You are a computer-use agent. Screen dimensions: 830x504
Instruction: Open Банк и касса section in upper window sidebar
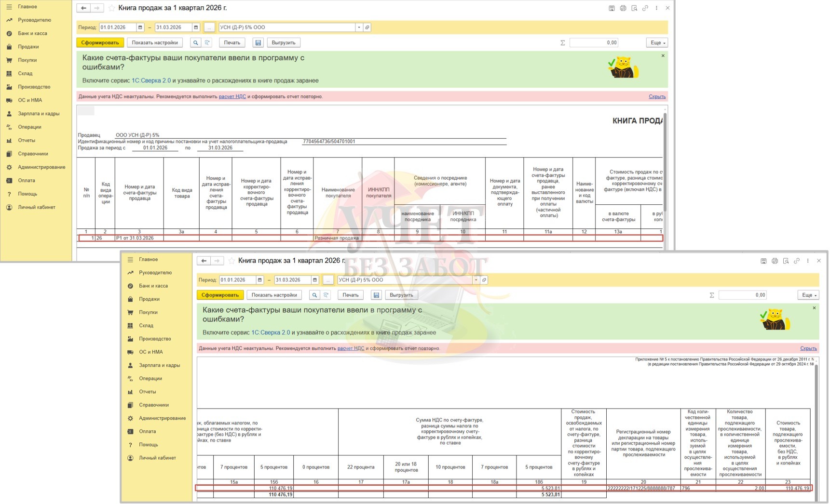click(32, 33)
